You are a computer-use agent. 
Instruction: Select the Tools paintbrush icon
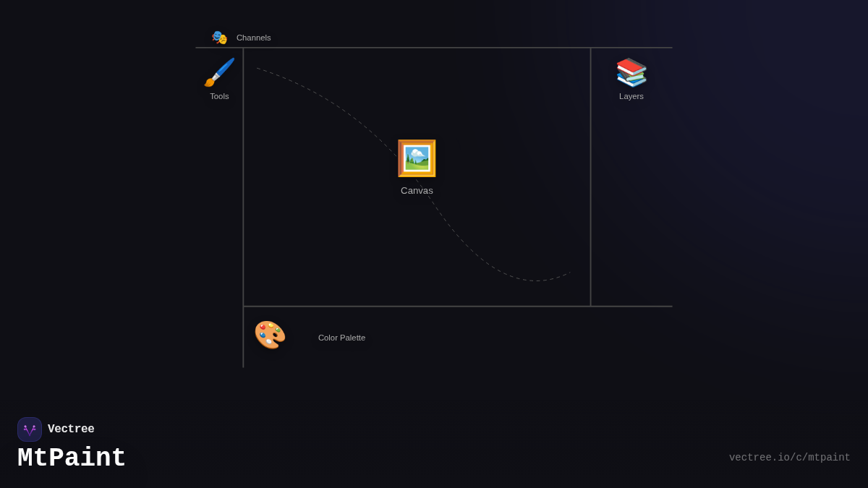click(x=219, y=72)
